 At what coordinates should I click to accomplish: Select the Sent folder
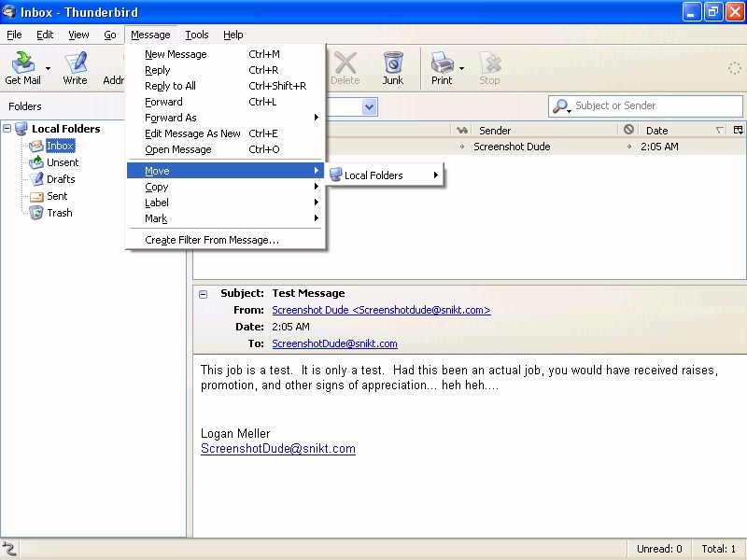point(57,196)
